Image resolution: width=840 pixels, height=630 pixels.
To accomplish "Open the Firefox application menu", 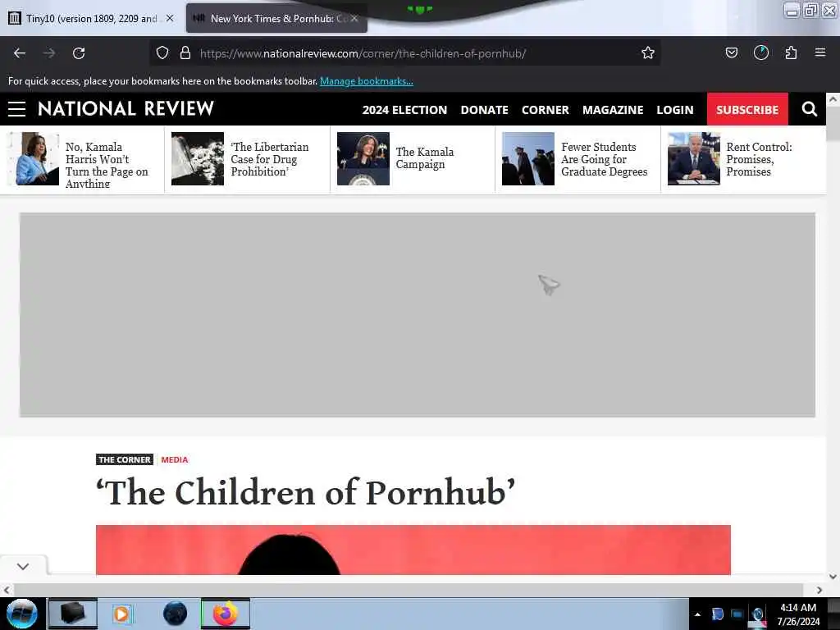I will 819,52.
